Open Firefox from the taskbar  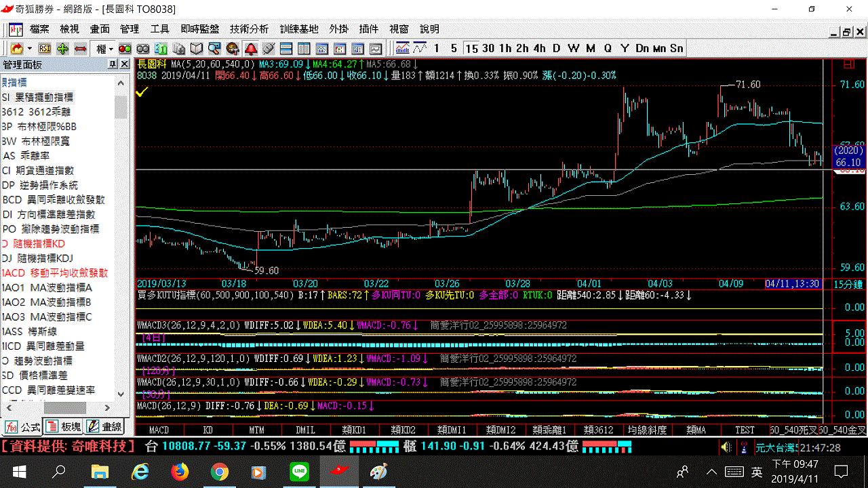coord(180,472)
